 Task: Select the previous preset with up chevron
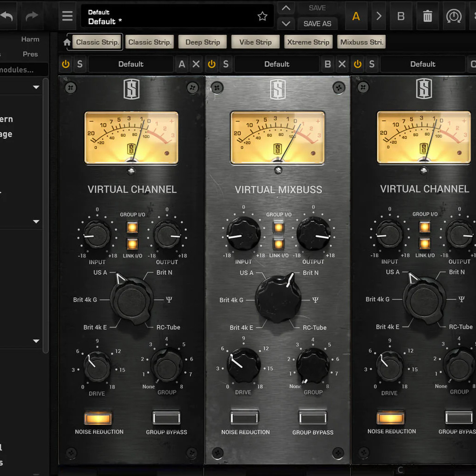pyautogui.click(x=286, y=8)
